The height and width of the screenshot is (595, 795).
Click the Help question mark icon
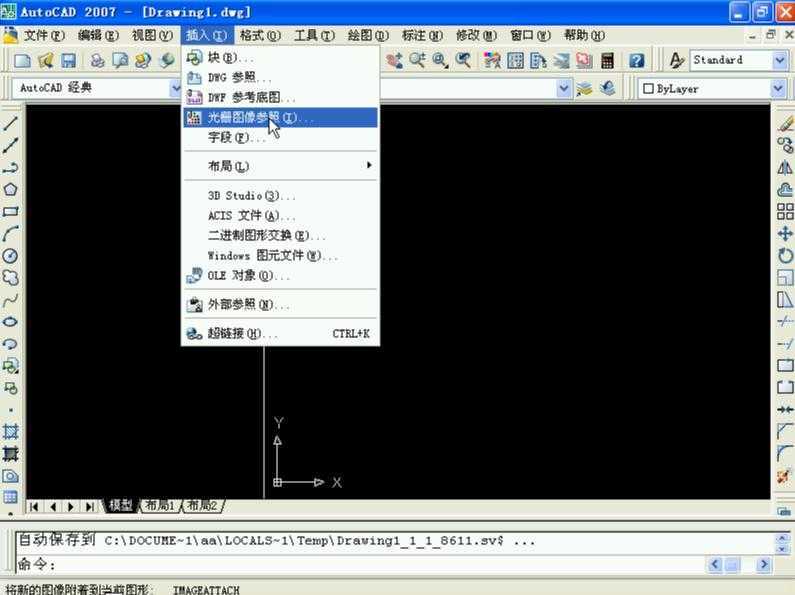(637, 61)
